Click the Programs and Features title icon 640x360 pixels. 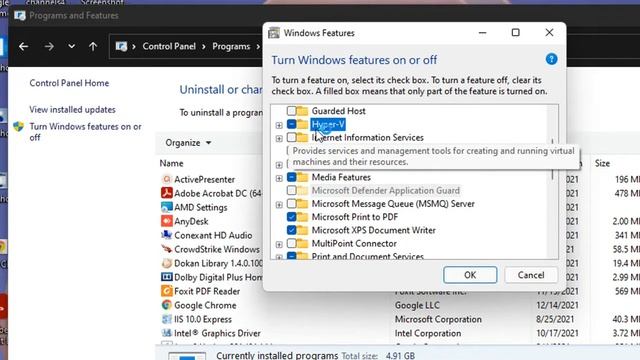point(20,16)
